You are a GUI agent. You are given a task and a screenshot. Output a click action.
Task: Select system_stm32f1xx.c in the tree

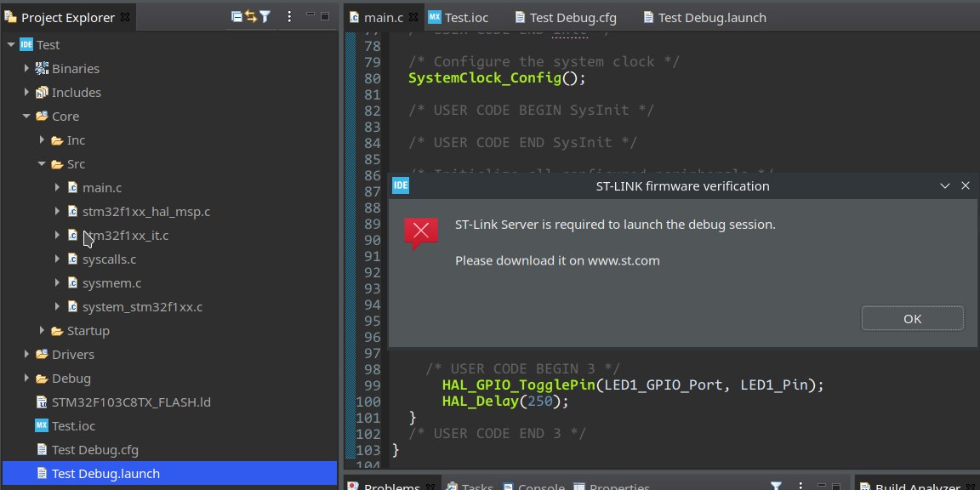(143, 307)
